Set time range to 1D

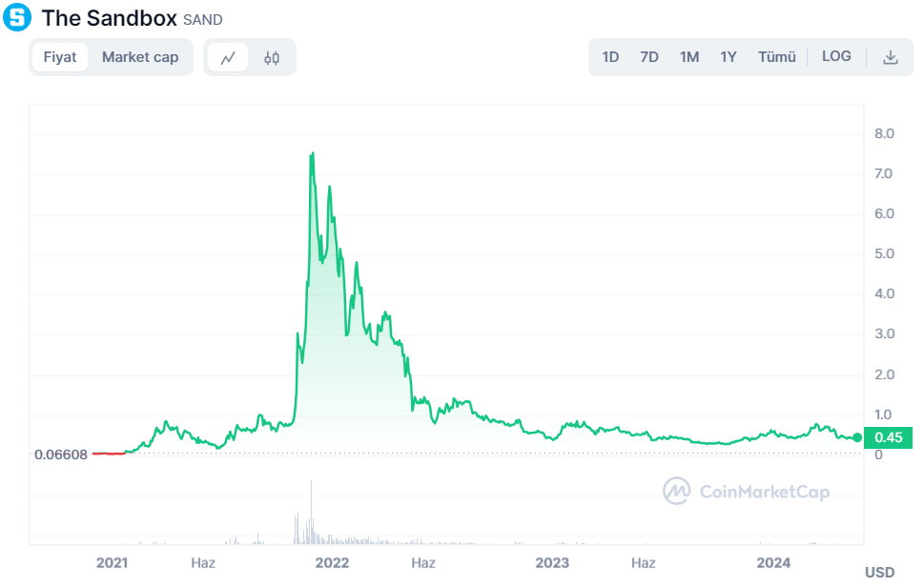tap(610, 57)
